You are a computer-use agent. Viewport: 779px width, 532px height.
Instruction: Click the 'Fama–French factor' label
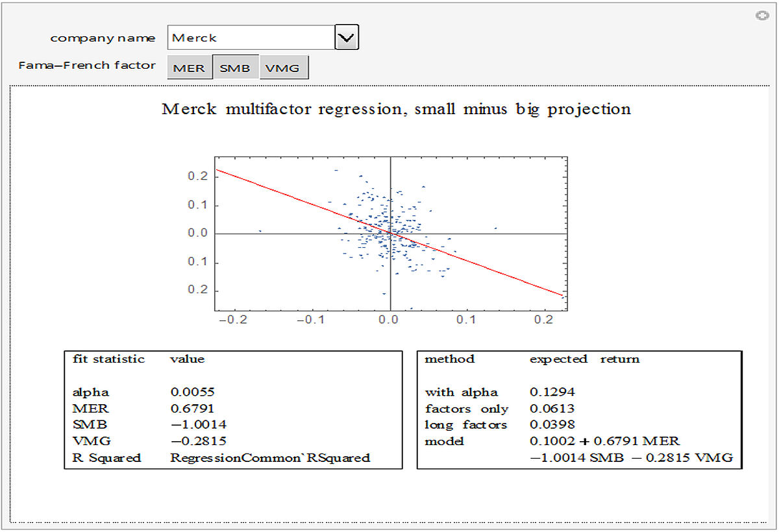pos(87,65)
